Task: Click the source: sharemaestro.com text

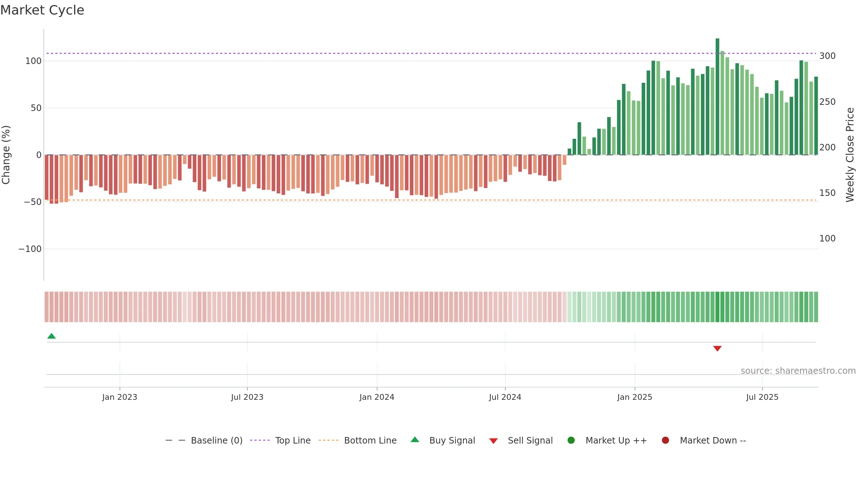Action: 798,371
